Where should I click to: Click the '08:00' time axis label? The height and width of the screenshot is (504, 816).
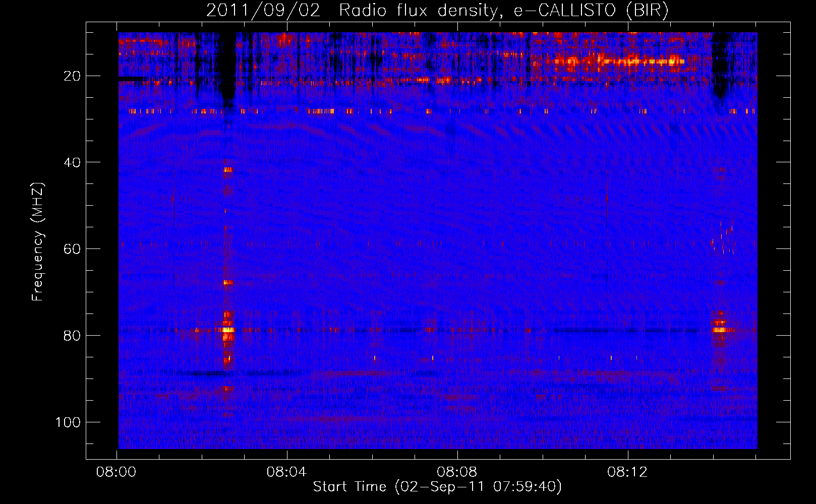[x=116, y=472]
